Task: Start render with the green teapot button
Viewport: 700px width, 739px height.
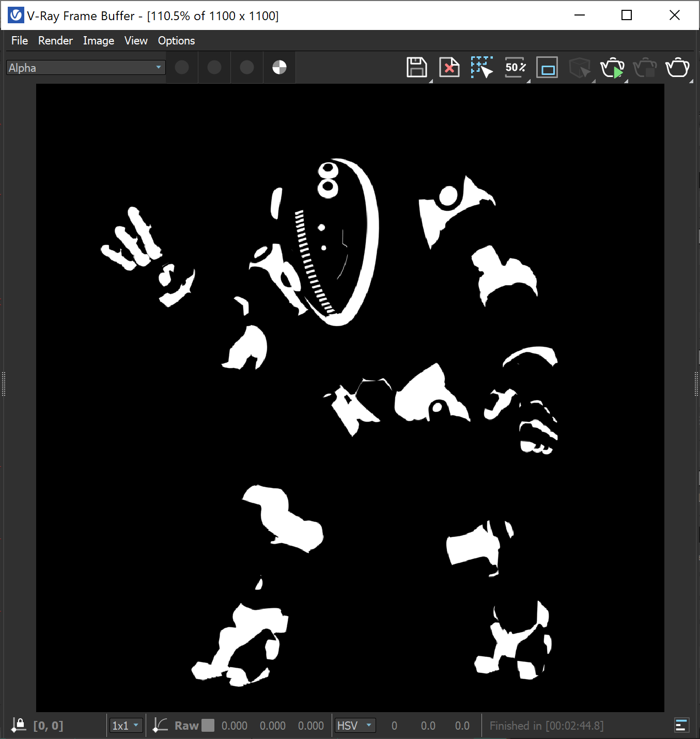Action: [612, 67]
